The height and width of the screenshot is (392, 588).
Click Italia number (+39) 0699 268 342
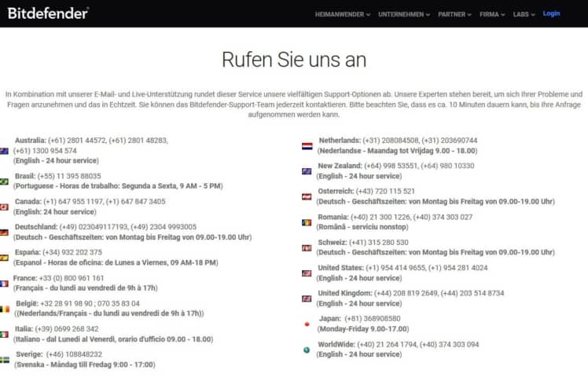pos(67,329)
